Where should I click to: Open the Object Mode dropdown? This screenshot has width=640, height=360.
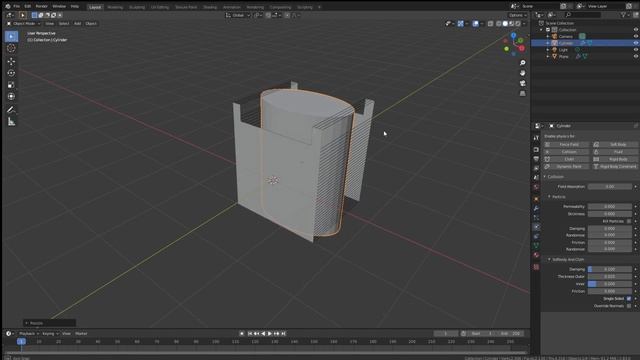tap(23, 24)
